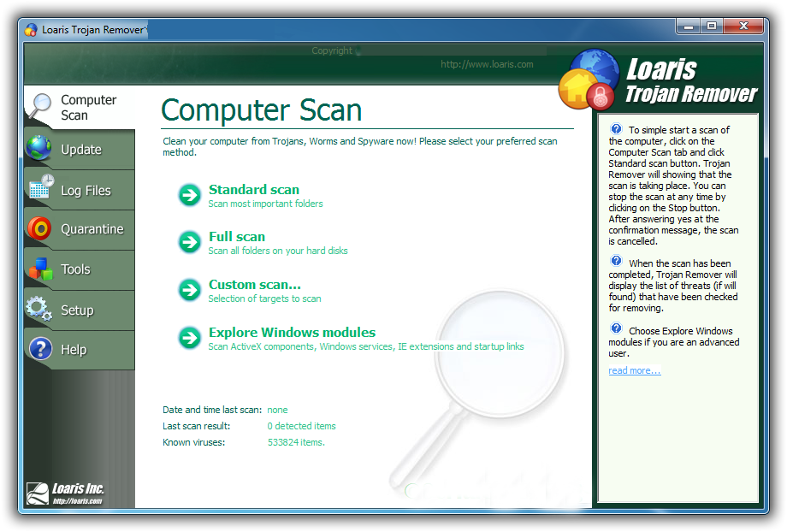This screenshot has height=532, width=787.
Task: Click the globe icon next to Update
Action: 39,148
